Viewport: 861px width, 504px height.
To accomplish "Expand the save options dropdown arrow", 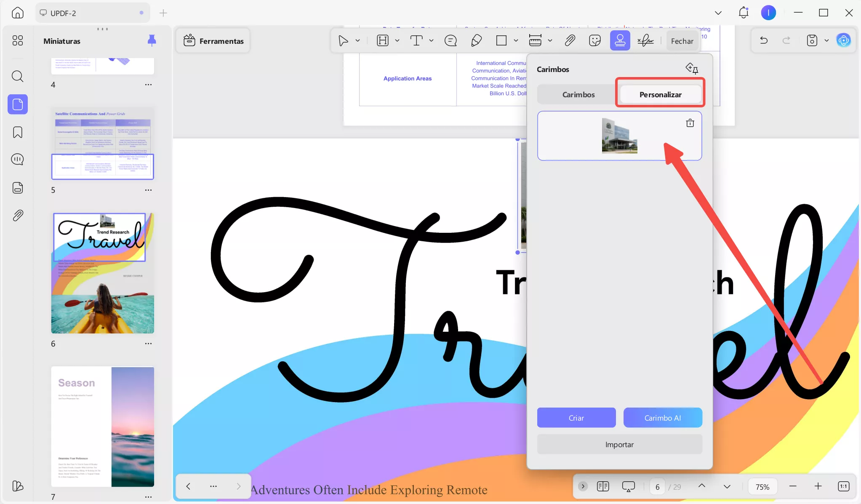I will pyautogui.click(x=826, y=41).
